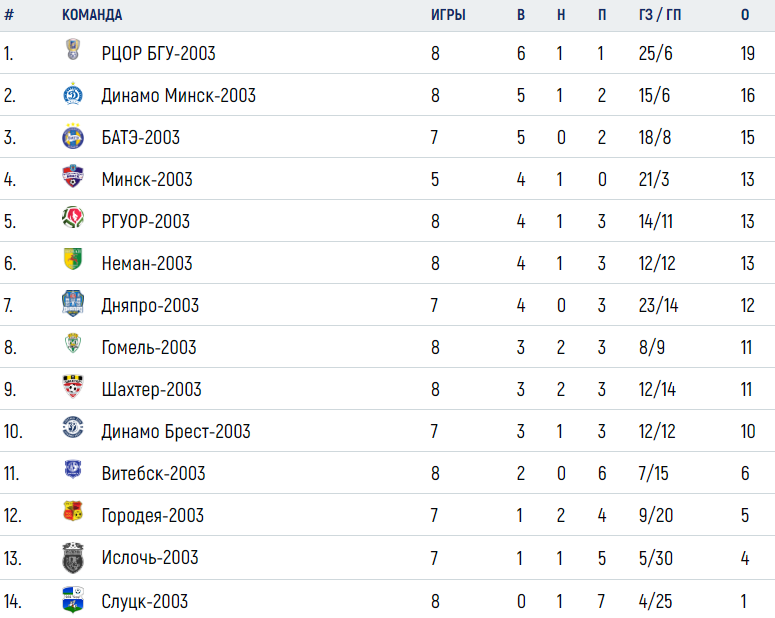The image size is (775, 618).
Task: Click the Шахтер-2003 team emblem
Action: click(x=73, y=387)
